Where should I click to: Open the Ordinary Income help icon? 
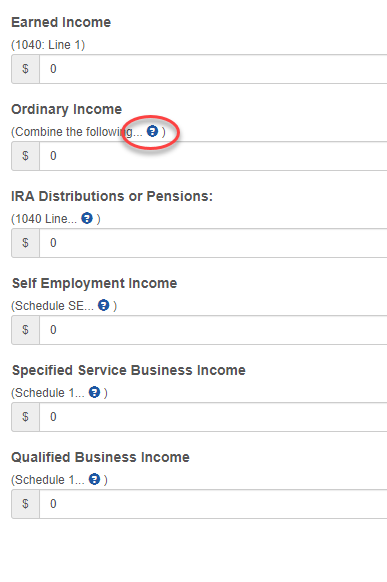tap(152, 131)
